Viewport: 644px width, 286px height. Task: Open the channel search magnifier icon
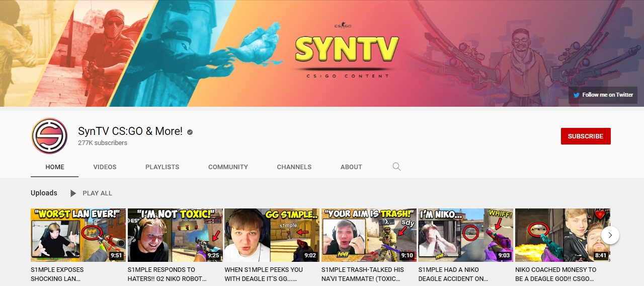[396, 167]
